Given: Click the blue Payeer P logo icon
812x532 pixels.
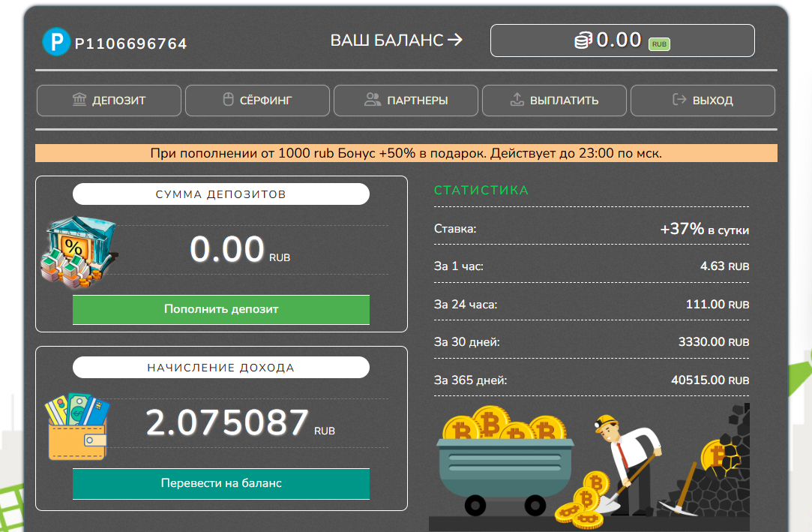Looking at the screenshot, I should (x=56, y=42).
